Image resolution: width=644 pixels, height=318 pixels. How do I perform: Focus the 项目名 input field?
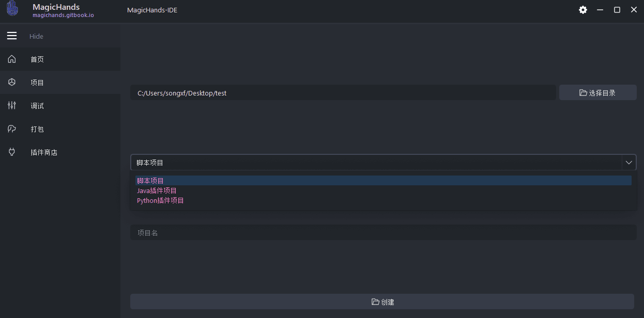coord(382,233)
